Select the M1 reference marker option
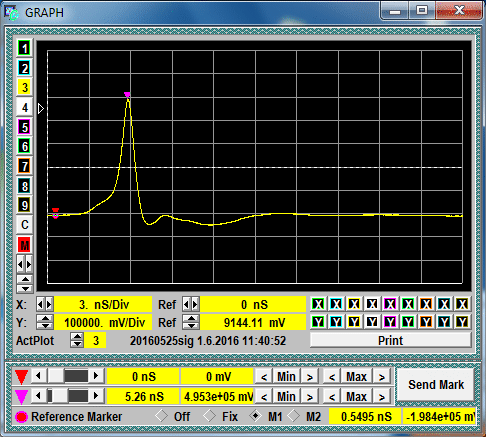Viewport: 486px width, 437px height. (x=255, y=416)
